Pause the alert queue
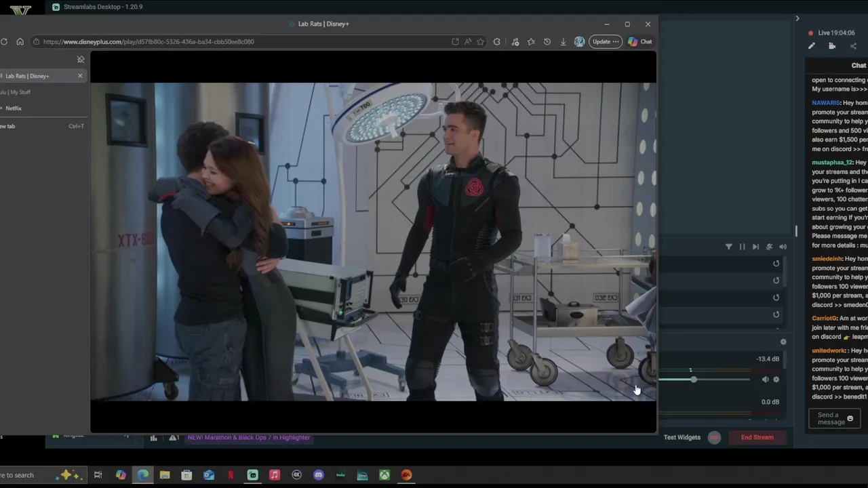 coord(742,247)
